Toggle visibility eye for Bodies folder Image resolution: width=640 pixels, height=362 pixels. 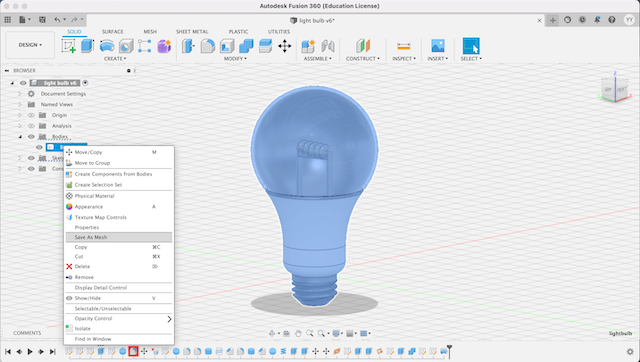[x=31, y=137]
